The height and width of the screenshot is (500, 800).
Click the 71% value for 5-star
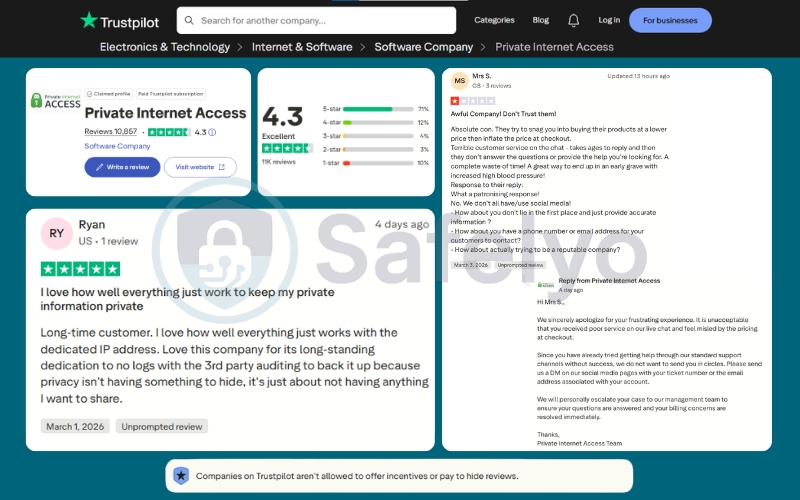(x=423, y=109)
